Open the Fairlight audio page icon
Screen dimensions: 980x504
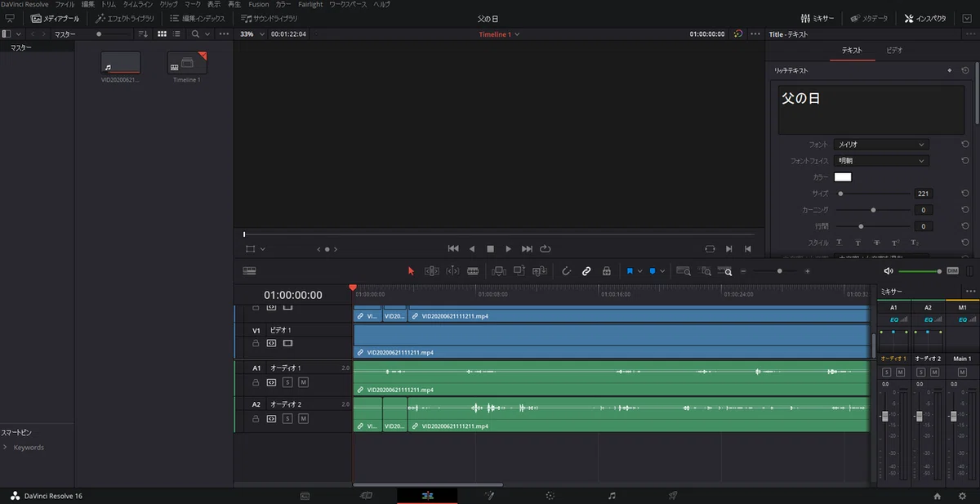coord(612,495)
